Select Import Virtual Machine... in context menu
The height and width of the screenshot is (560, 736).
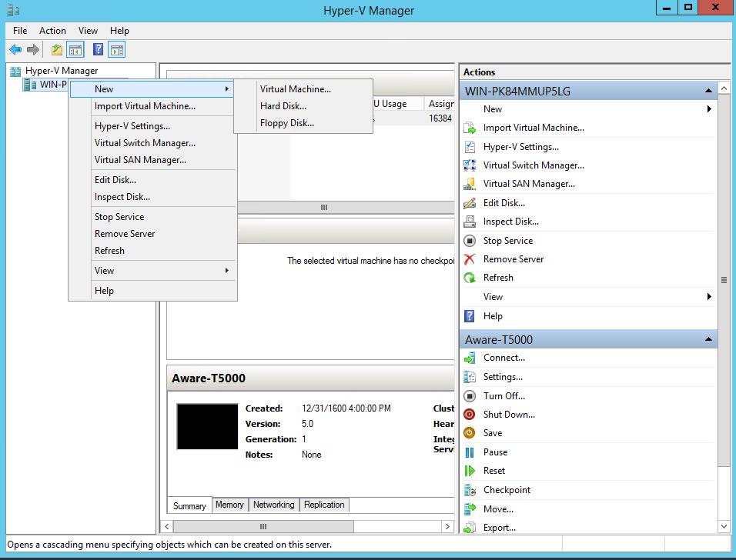[x=153, y=106]
